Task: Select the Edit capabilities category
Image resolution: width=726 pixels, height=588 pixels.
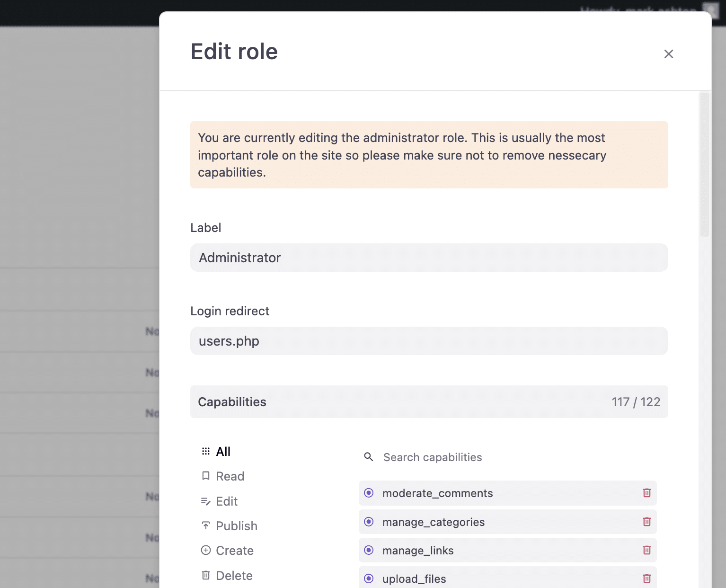Action: [220, 501]
